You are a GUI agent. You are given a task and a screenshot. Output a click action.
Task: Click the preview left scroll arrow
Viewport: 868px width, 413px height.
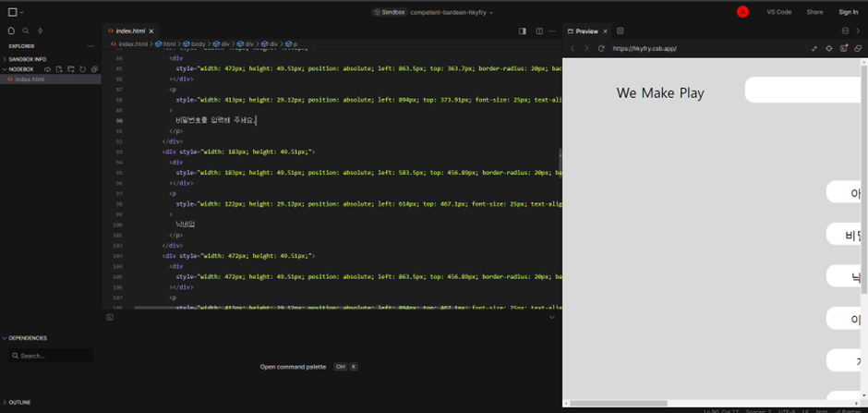(566, 403)
